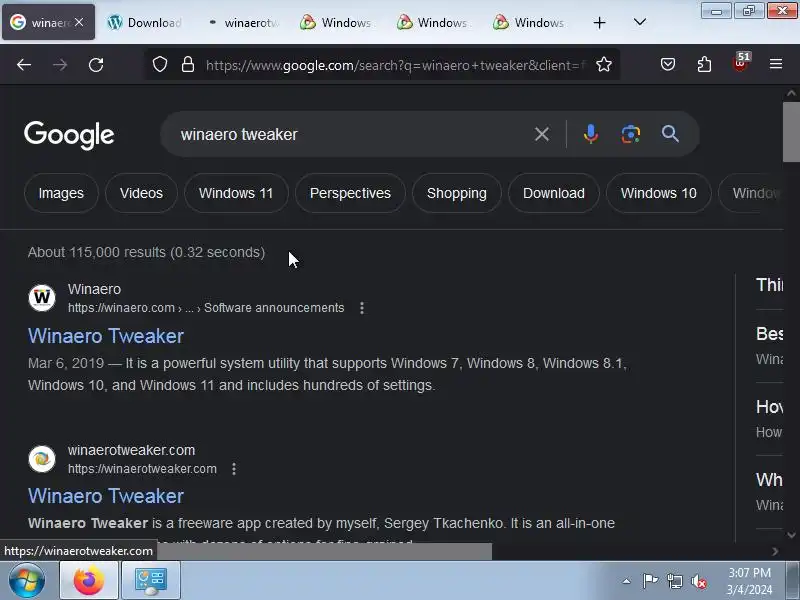
Task: Click the winaerotweaker.com site favicon
Action: click(x=42, y=459)
